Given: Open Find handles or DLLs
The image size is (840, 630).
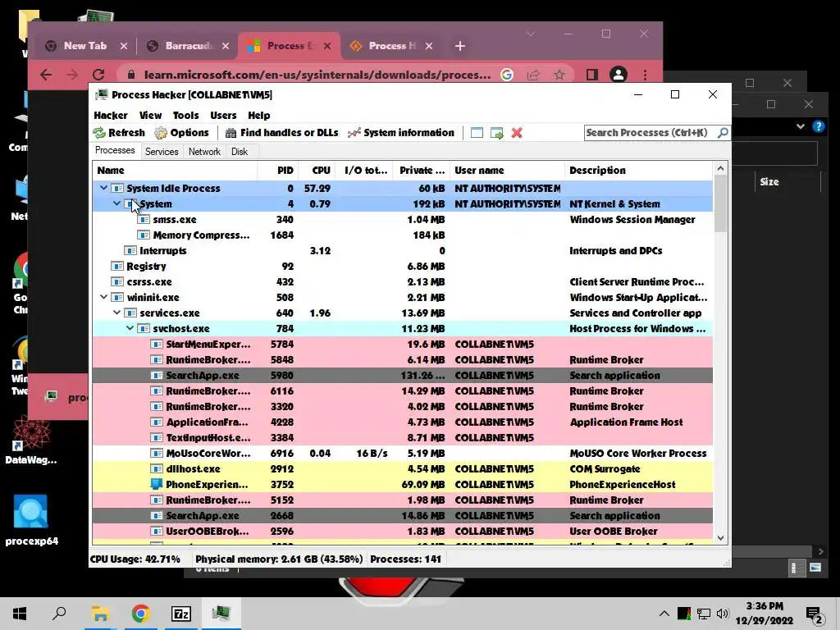Looking at the screenshot, I should [282, 133].
